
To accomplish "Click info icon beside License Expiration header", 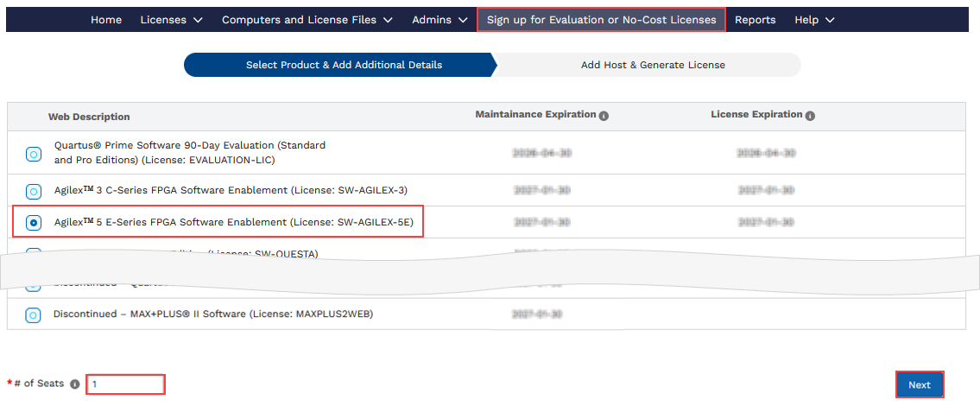I will pyautogui.click(x=810, y=116).
